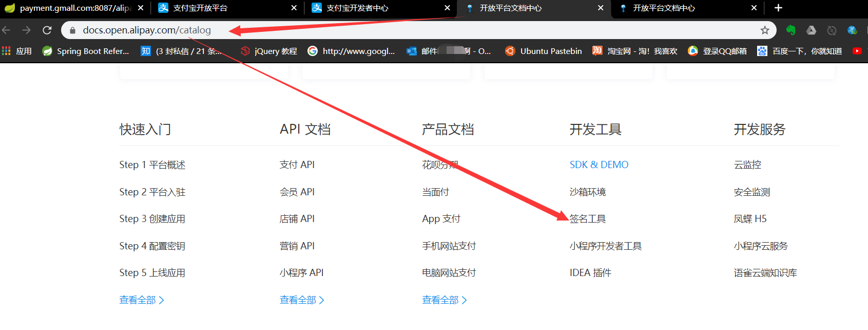This screenshot has width=868, height=330.
Task: Open the SDK & DEMO link
Action: 599,165
